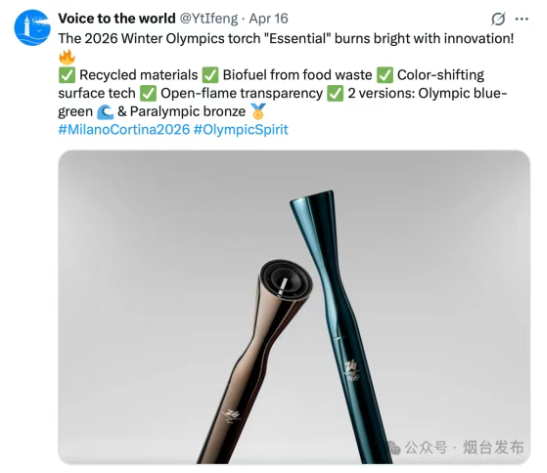Click the green checkmark before Color-shifting
The width and height of the screenshot is (547, 473).
[385, 75]
